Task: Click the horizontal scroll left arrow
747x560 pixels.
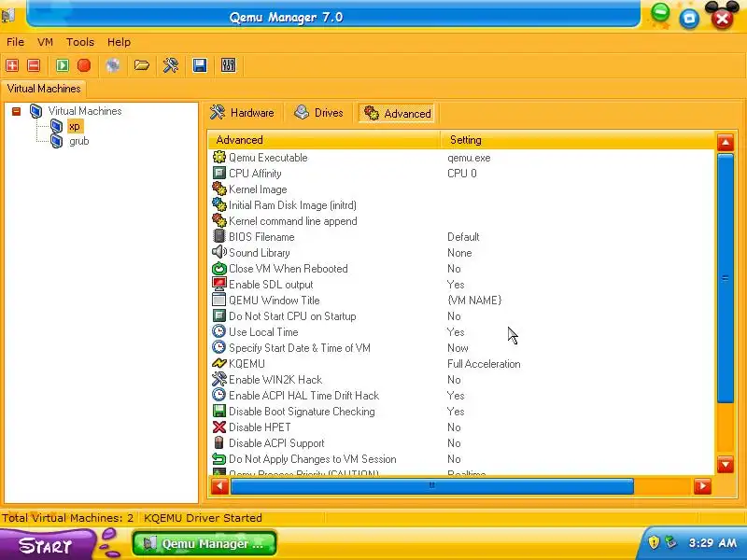Action: 219,486
